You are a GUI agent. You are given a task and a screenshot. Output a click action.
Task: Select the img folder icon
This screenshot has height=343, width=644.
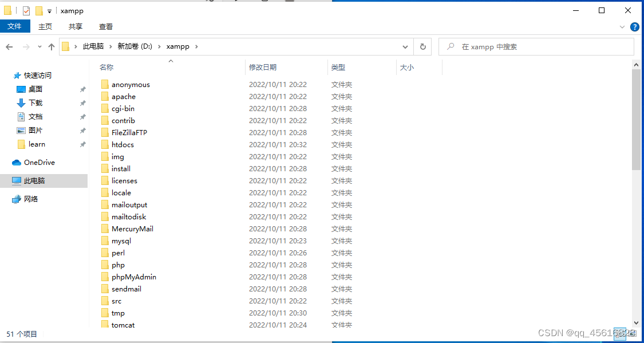tap(105, 156)
